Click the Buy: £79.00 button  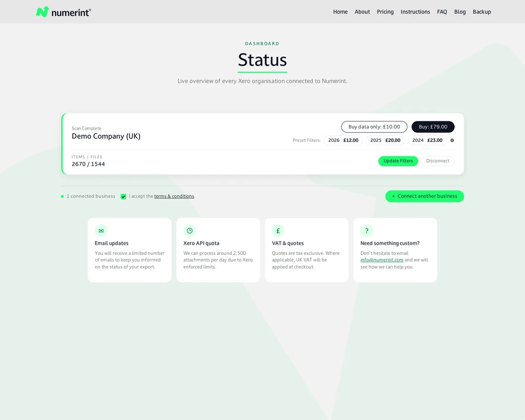pos(433,127)
